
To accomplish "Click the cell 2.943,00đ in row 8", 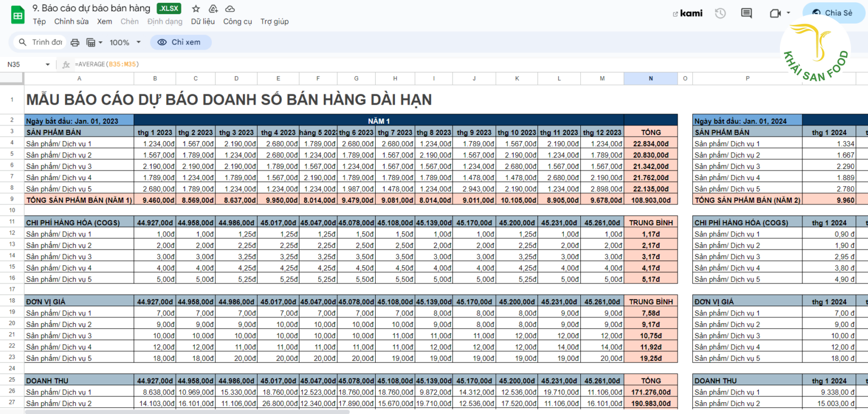I will tap(474, 189).
